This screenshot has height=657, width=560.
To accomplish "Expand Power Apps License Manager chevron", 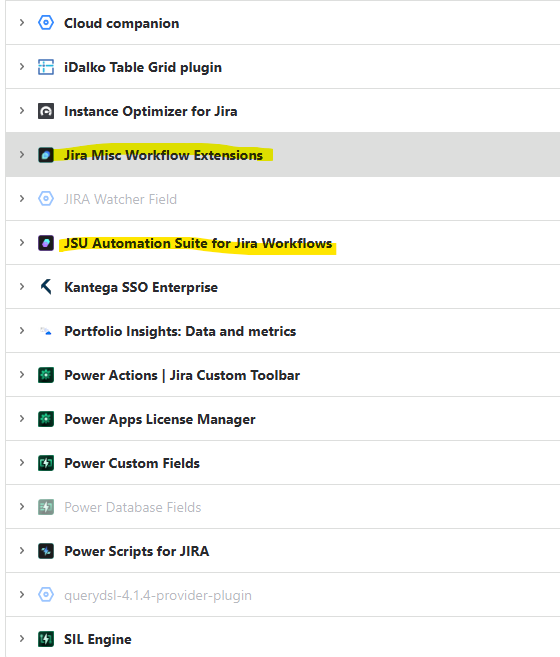I will tap(22, 419).
